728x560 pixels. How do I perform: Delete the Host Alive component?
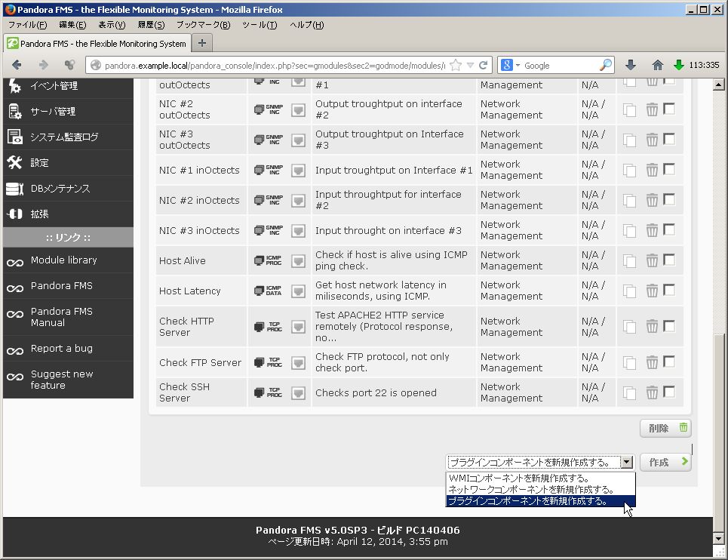(652, 260)
